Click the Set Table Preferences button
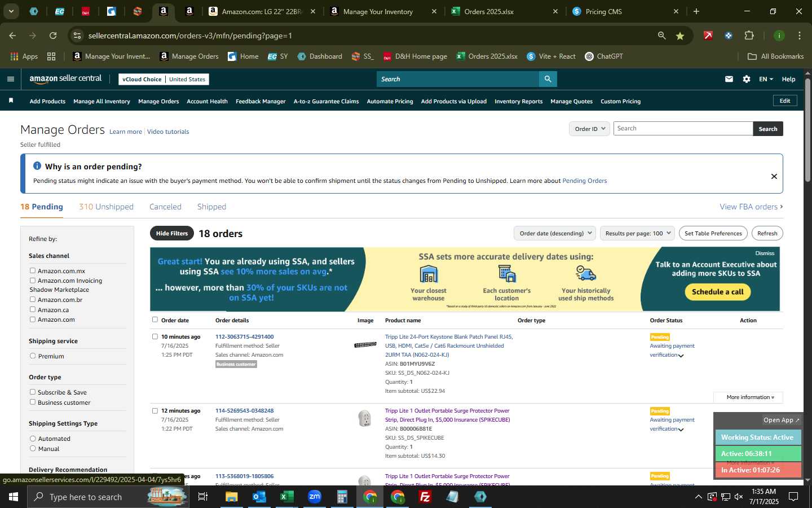812x508 pixels. [713, 233]
